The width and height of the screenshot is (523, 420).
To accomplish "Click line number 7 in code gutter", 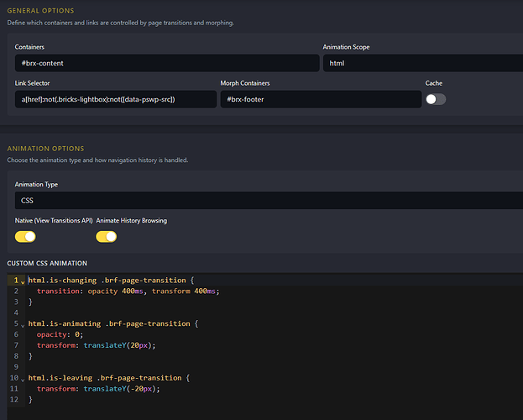I will 16,345.
